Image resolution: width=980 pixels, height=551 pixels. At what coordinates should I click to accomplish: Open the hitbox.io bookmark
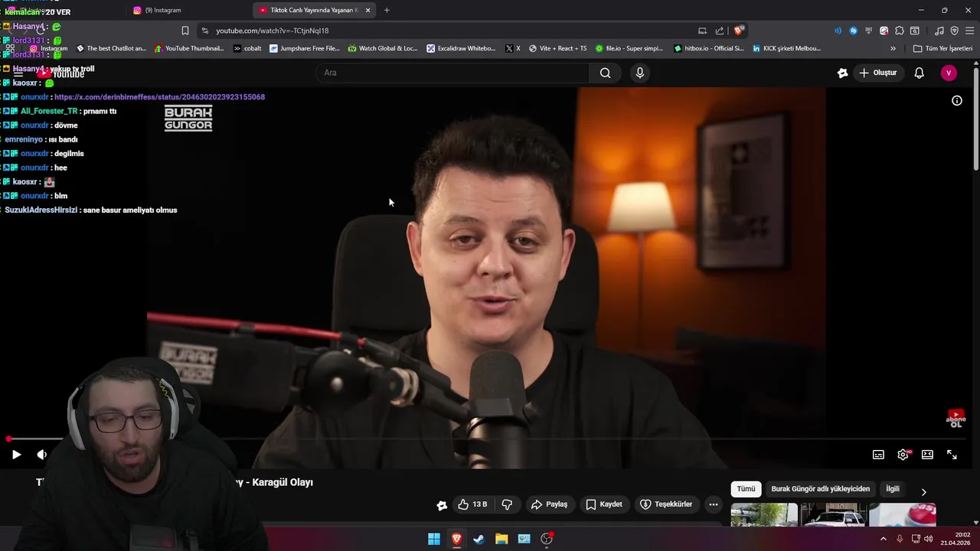click(709, 48)
